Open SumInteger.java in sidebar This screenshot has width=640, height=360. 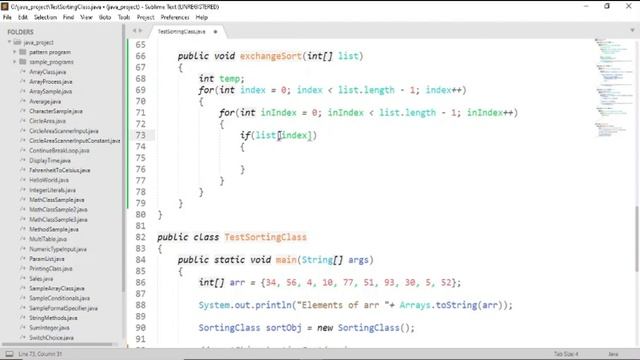click(49, 328)
